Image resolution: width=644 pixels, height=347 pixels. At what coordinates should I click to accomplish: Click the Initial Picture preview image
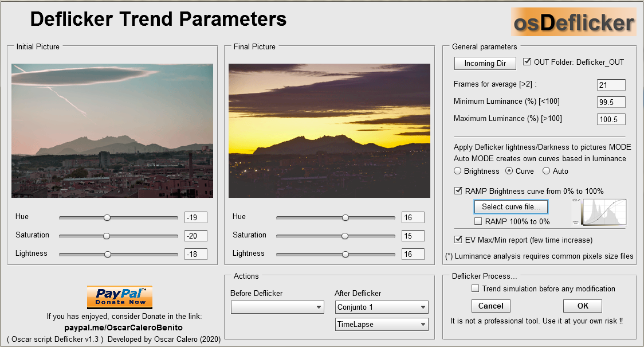112,131
